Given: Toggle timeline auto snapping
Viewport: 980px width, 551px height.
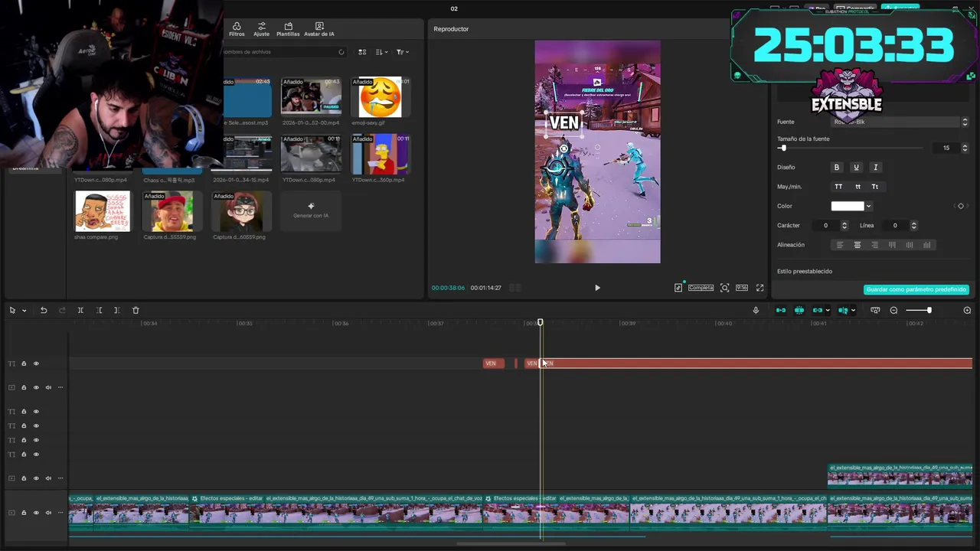Looking at the screenshot, I should (x=799, y=311).
